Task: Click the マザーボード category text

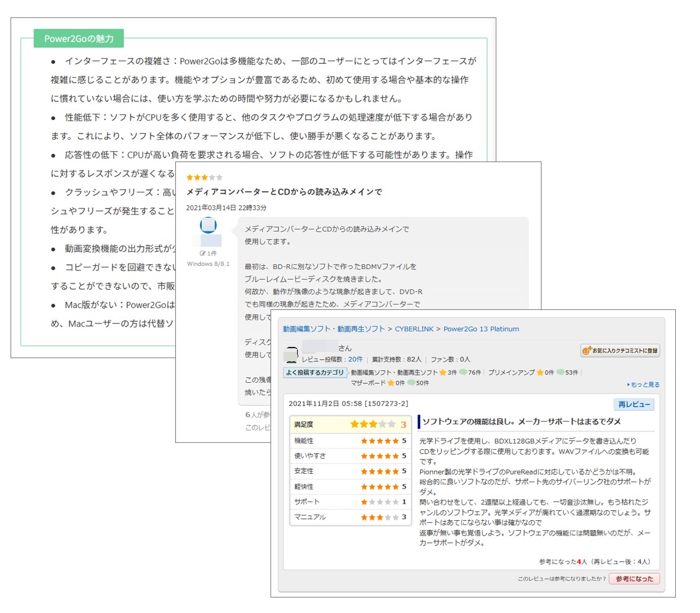Action: pos(368,383)
